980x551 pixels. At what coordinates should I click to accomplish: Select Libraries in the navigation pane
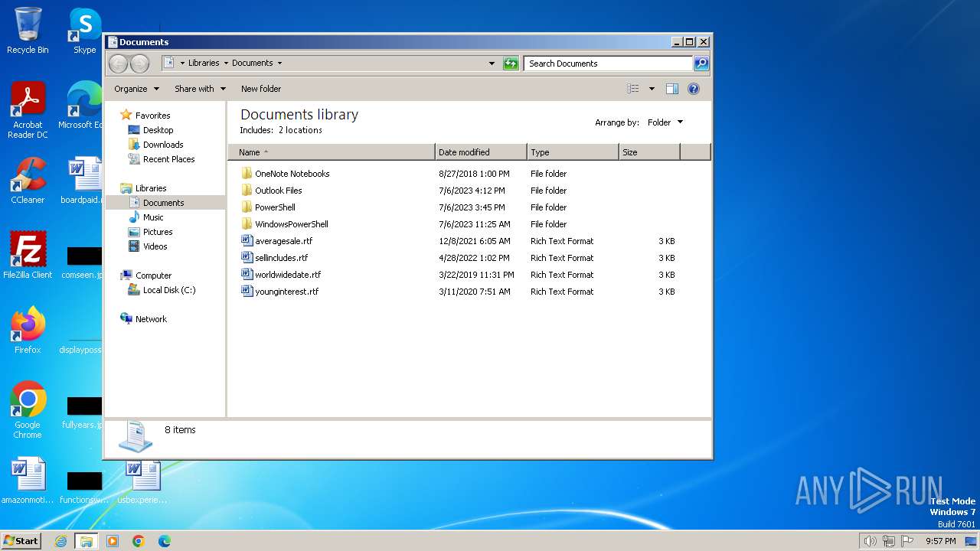tap(151, 188)
